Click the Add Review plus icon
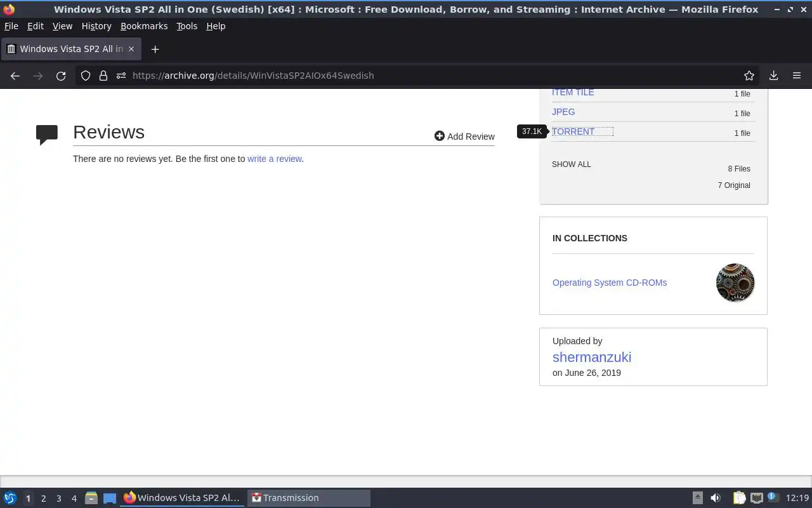Image resolution: width=812 pixels, height=508 pixels. 439,136
